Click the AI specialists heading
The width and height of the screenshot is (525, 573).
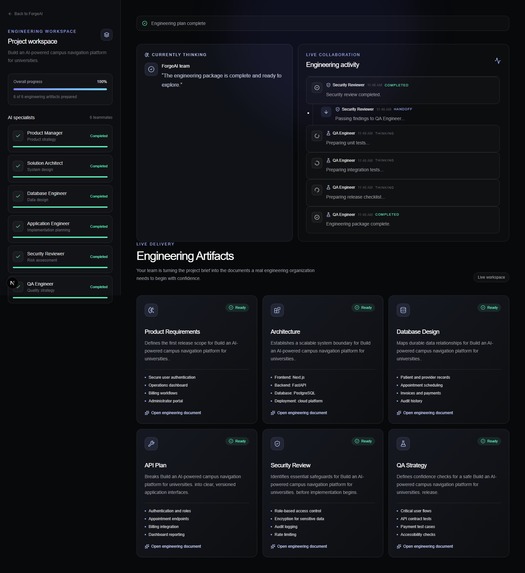click(21, 117)
